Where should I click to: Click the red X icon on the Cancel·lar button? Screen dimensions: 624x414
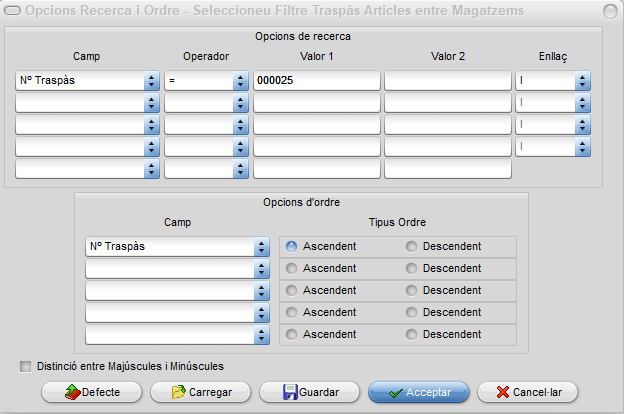point(503,392)
